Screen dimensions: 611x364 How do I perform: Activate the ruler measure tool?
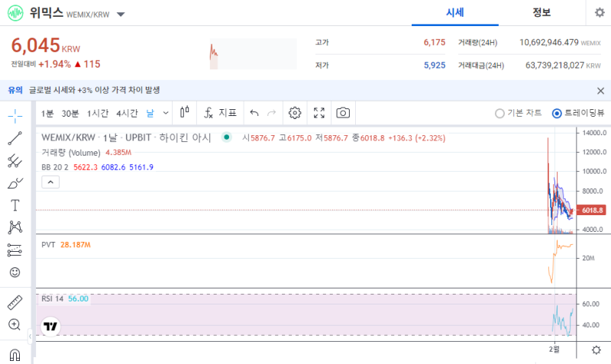pyautogui.click(x=15, y=302)
